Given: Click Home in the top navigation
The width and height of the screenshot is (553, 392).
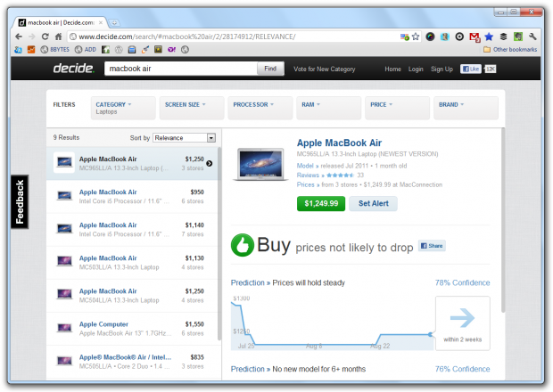Looking at the screenshot, I should click(392, 69).
